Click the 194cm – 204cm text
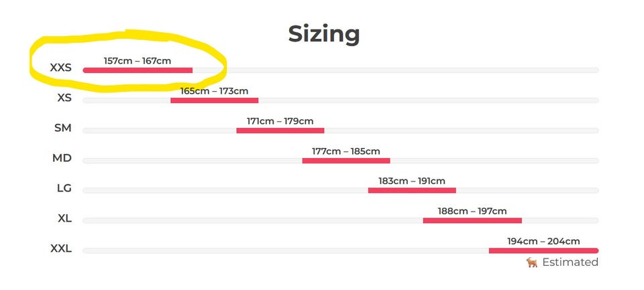 click(543, 241)
